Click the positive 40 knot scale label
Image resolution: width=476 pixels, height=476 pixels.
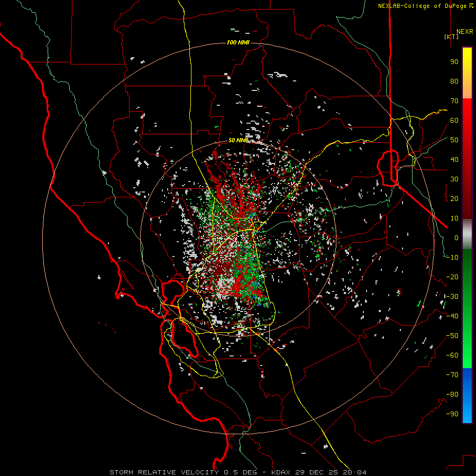(454, 160)
